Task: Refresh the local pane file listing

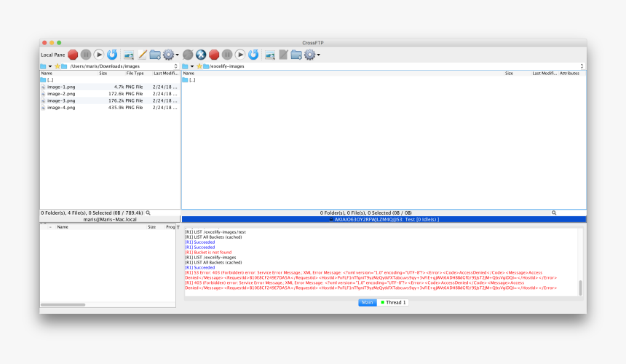Action: [112, 55]
